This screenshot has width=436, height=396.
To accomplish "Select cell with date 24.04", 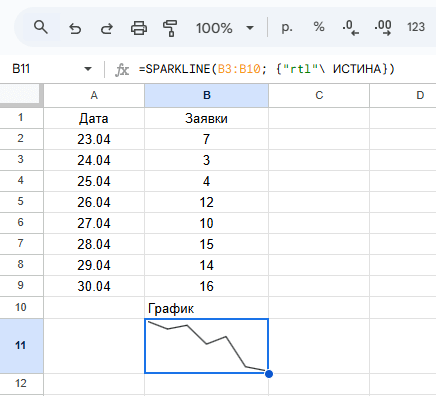I will (x=94, y=160).
